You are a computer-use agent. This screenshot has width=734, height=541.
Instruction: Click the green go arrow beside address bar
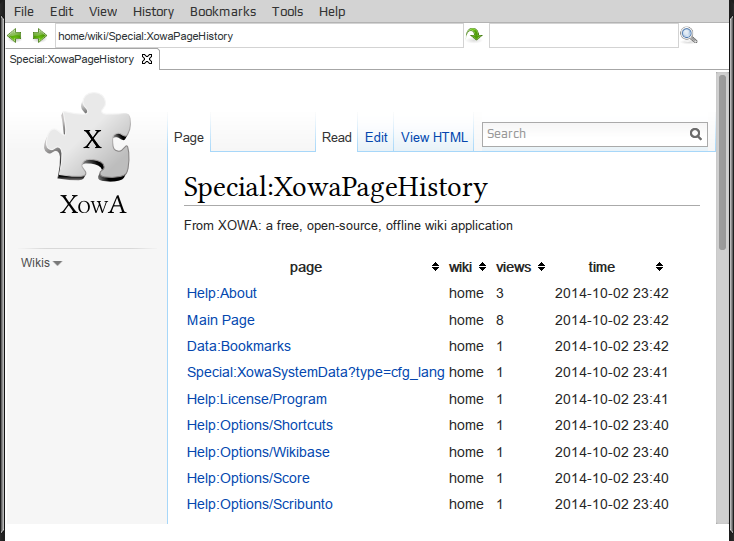[474, 35]
